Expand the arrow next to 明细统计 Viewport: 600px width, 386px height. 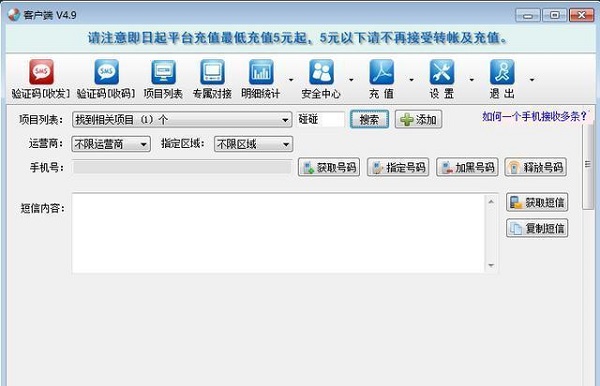[291, 80]
